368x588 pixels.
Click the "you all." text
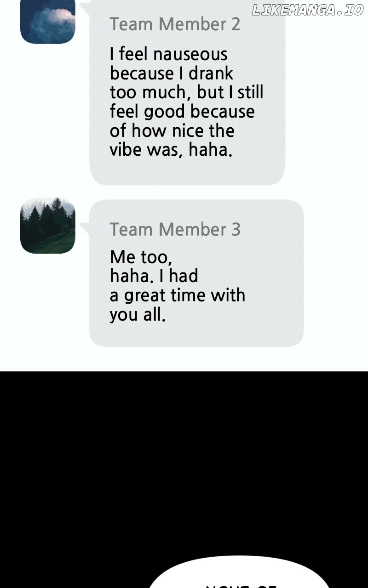point(137,315)
